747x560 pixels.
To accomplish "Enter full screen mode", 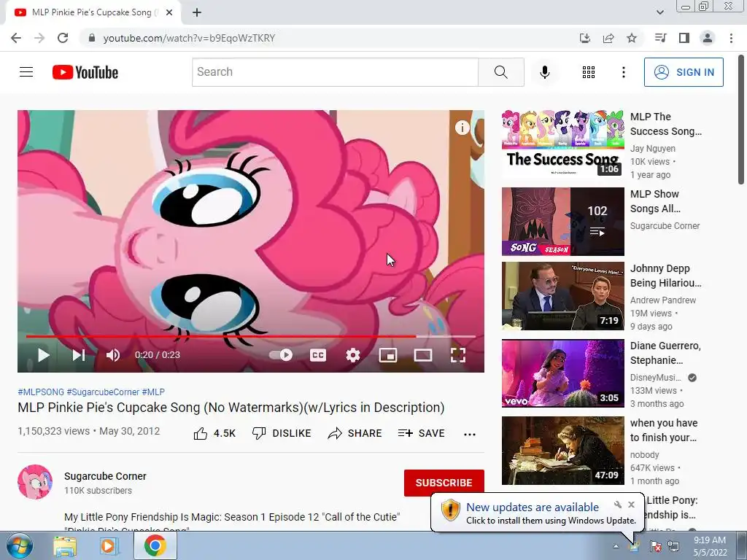I will click(458, 355).
